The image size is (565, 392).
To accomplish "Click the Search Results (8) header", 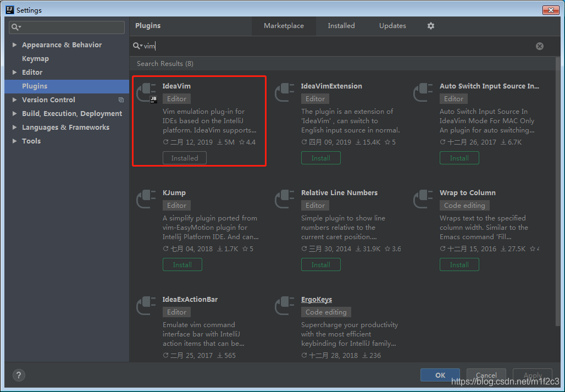I will (165, 63).
